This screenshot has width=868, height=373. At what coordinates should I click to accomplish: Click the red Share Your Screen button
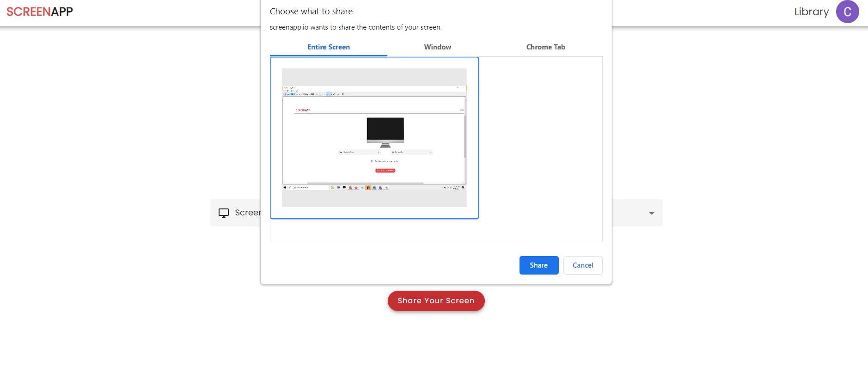(436, 301)
